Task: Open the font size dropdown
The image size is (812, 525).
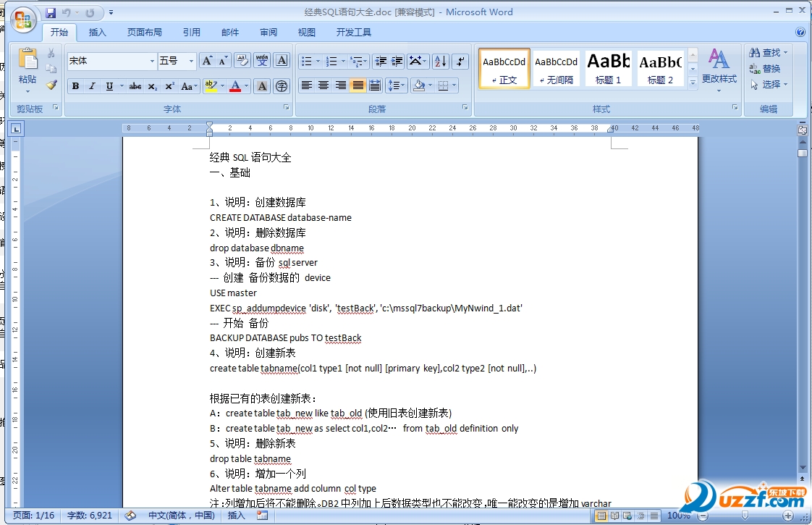Action: pyautogui.click(x=192, y=60)
